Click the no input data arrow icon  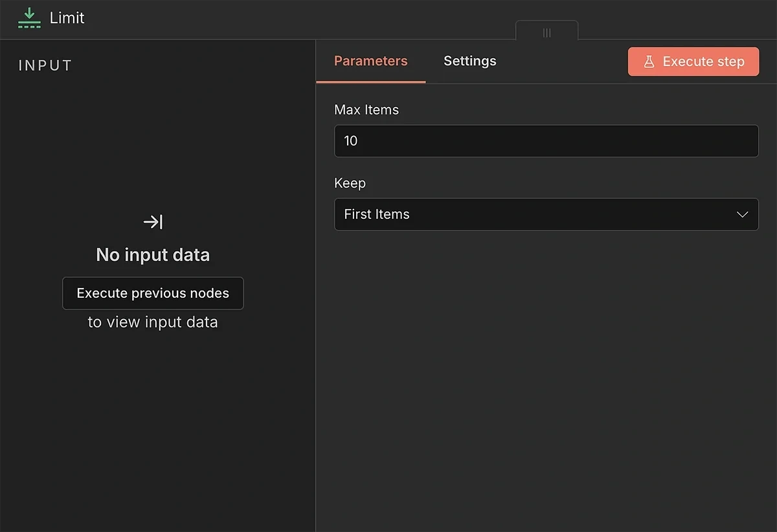[x=153, y=222]
